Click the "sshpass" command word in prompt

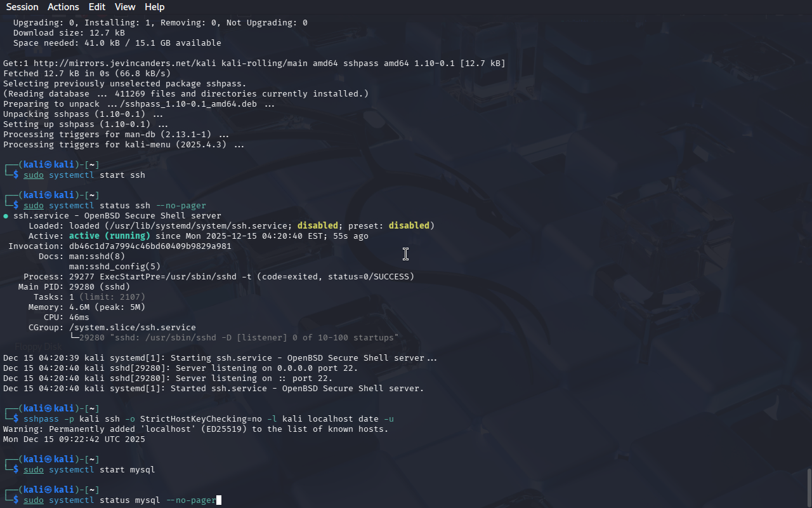41,419
